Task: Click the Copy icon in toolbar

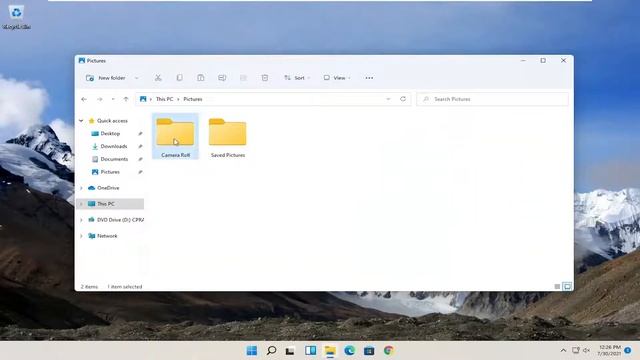Action: pyautogui.click(x=179, y=78)
